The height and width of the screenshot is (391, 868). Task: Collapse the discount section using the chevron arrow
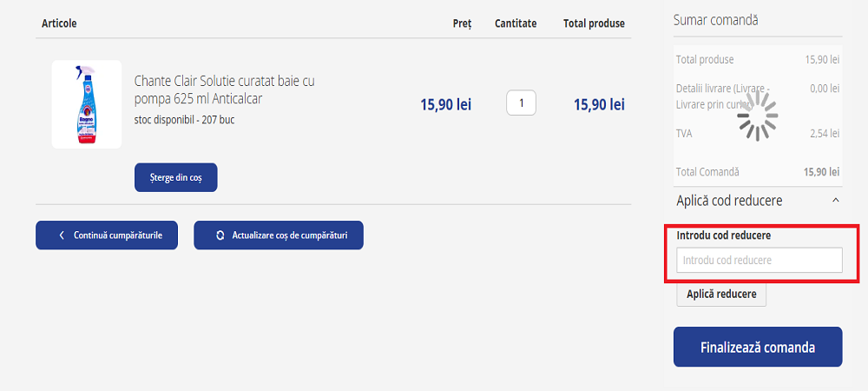point(835,201)
